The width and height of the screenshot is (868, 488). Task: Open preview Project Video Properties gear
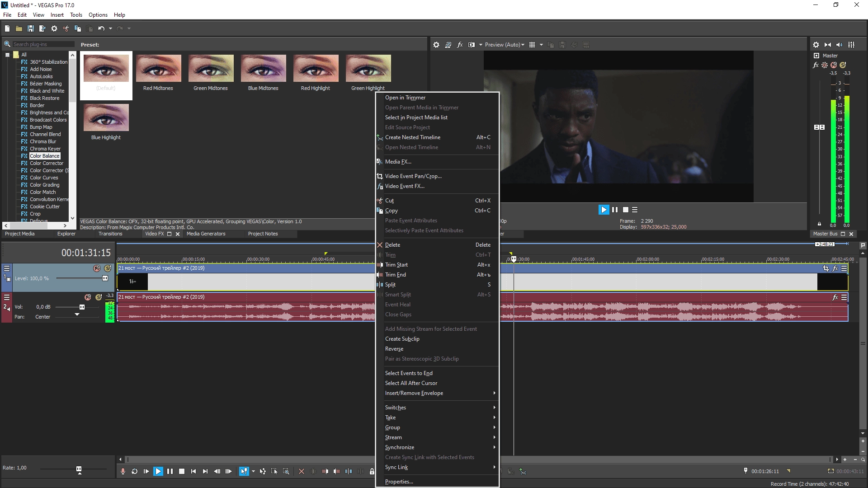point(436,45)
